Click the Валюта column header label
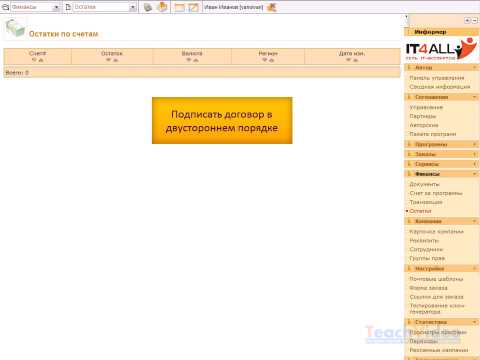The image size is (480, 360). 192,53
